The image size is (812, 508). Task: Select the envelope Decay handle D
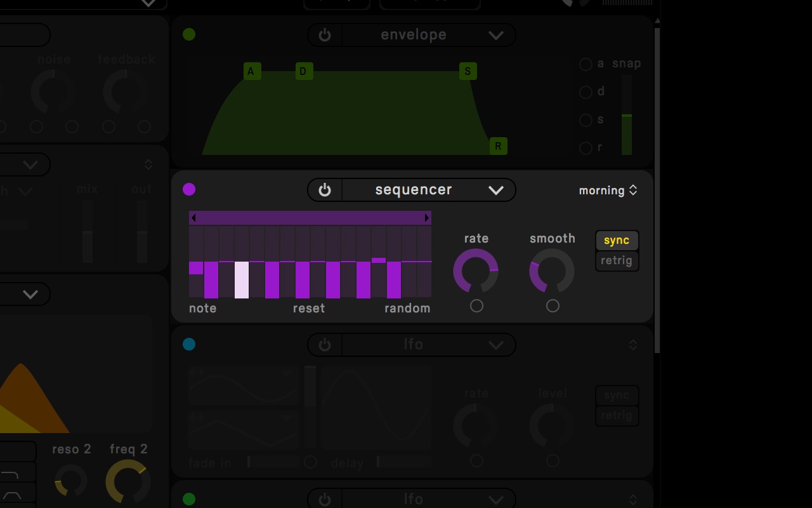click(x=304, y=71)
